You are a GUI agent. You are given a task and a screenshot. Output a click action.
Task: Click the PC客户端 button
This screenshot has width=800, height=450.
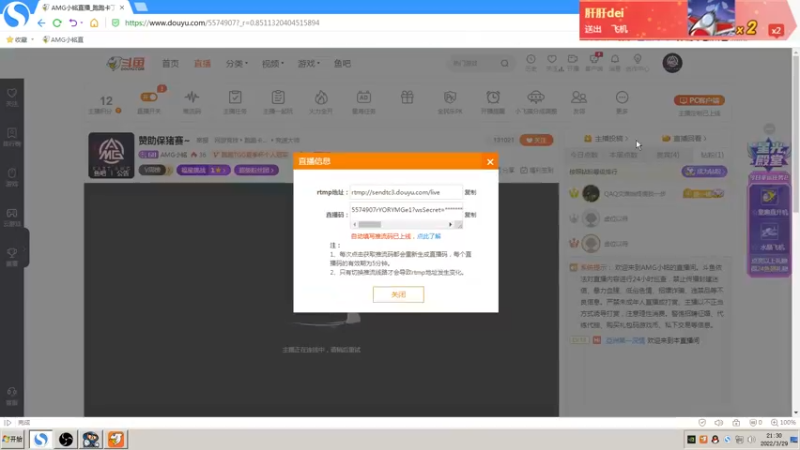coord(699,101)
